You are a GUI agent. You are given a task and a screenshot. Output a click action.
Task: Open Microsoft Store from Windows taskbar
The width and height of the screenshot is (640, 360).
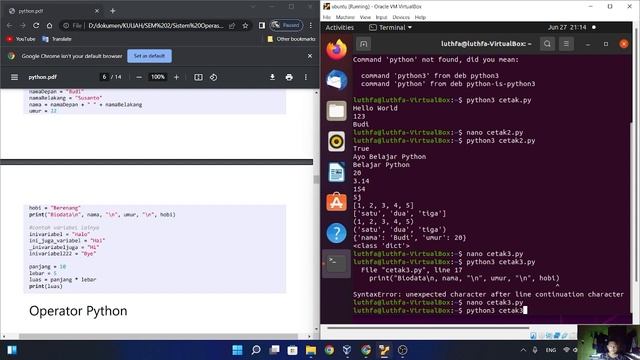[293, 350]
